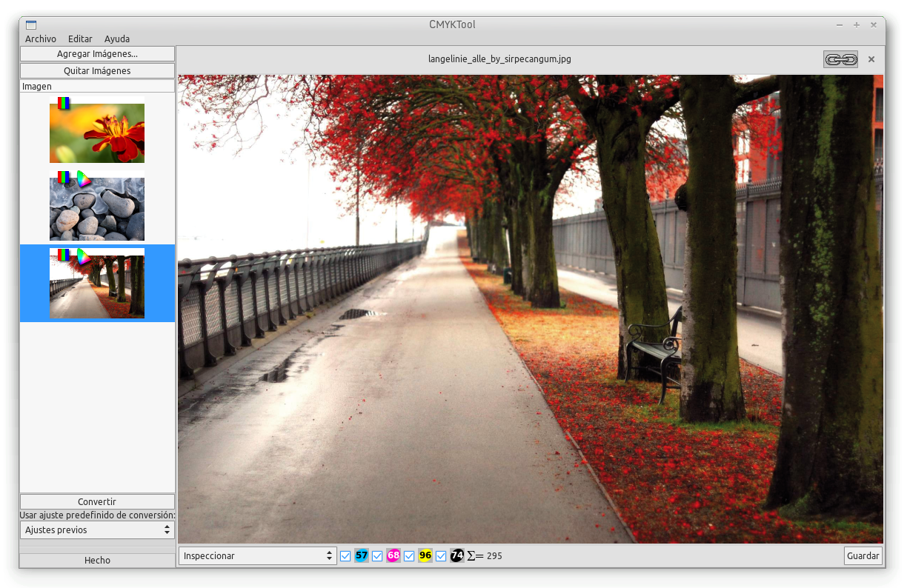
Task: Click the chain link icon in image header
Action: pos(840,60)
